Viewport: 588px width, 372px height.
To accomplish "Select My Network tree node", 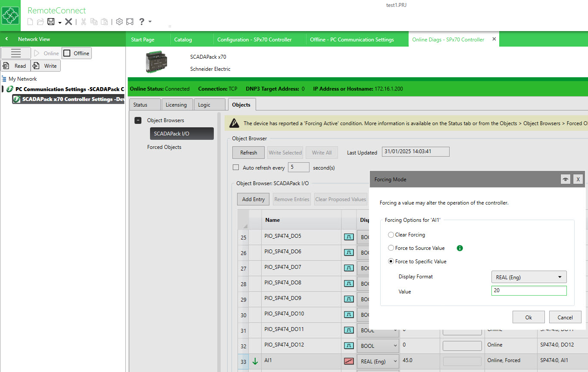I will click(x=22, y=79).
